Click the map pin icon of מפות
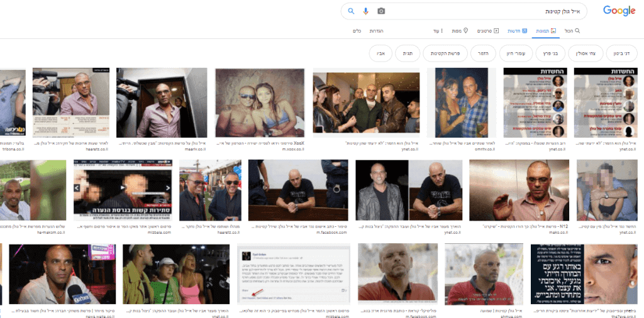 point(465,31)
